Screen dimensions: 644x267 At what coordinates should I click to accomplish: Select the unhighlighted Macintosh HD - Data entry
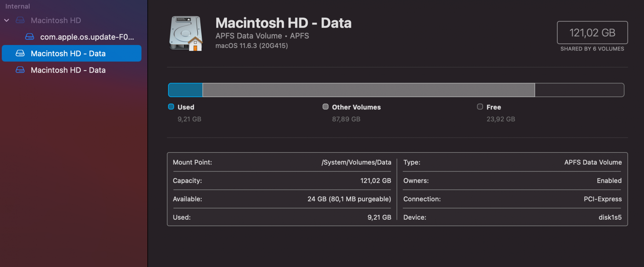68,70
